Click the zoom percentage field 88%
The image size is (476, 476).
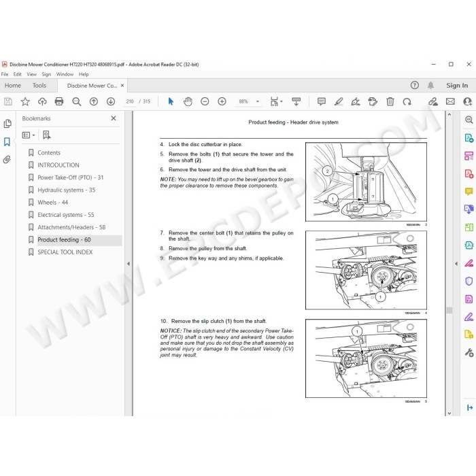coord(243,101)
